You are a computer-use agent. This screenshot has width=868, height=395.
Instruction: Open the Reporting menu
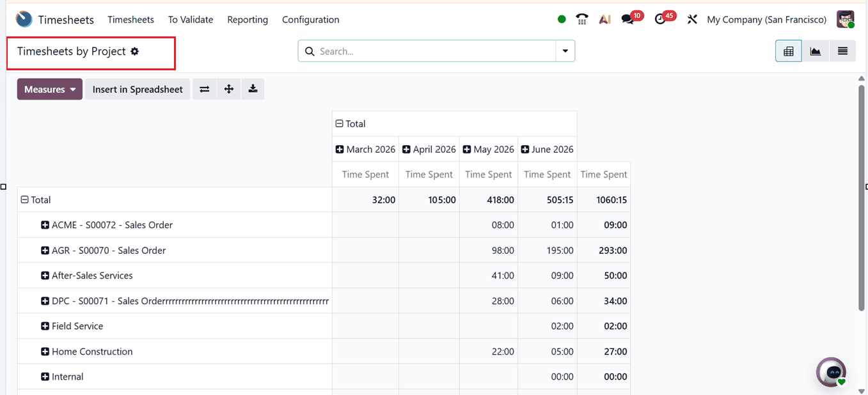pyautogui.click(x=248, y=20)
